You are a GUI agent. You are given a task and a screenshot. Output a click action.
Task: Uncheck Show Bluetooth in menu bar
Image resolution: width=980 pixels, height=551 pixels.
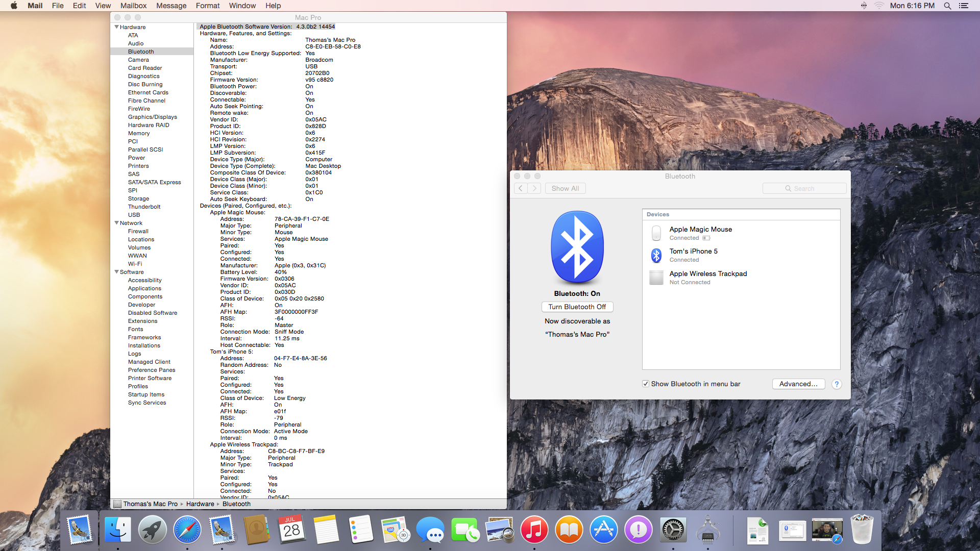click(646, 384)
